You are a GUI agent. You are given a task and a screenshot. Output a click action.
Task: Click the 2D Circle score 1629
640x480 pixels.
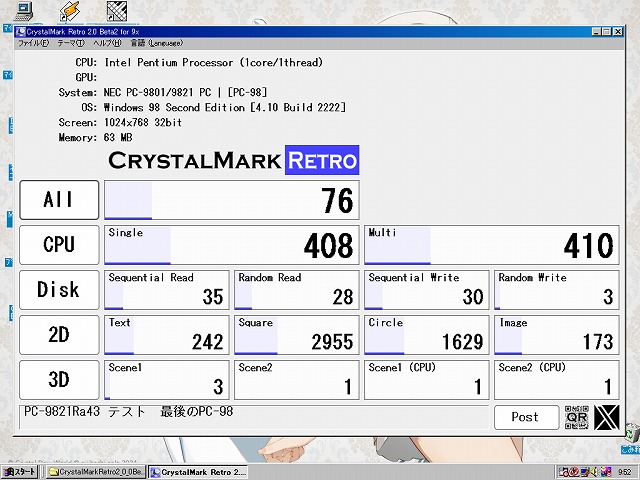click(x=427, y=335)
